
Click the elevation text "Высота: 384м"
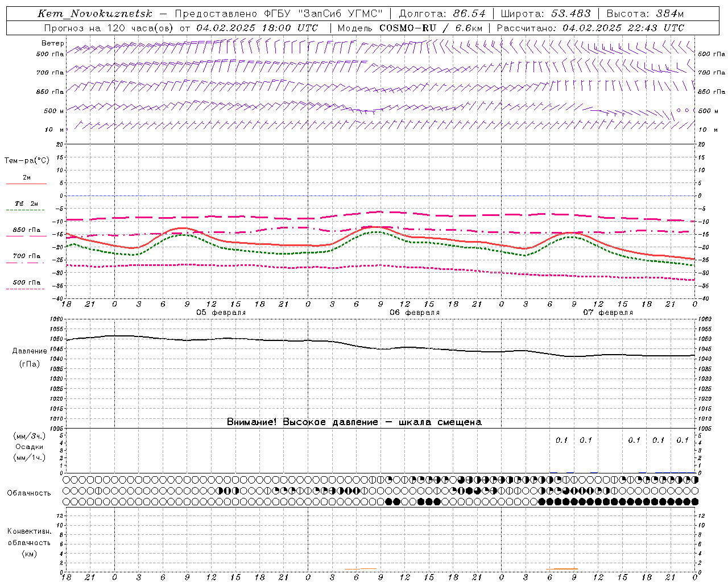point(645,14)
